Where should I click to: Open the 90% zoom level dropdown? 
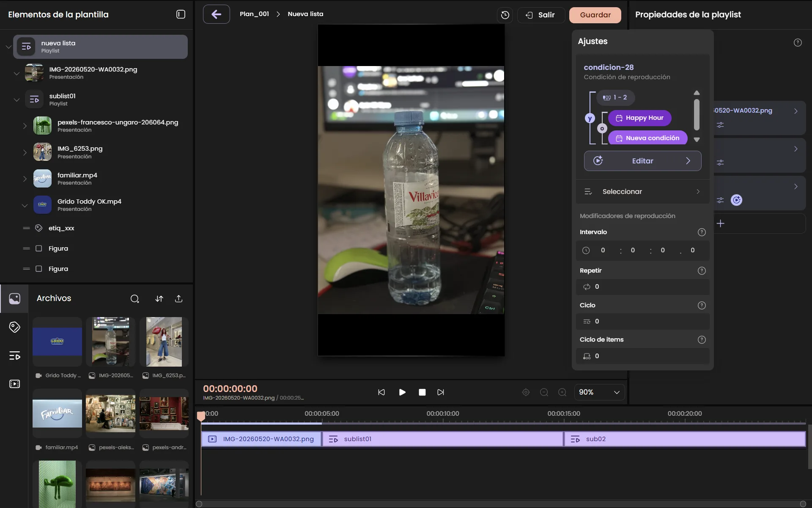point(599,392)
